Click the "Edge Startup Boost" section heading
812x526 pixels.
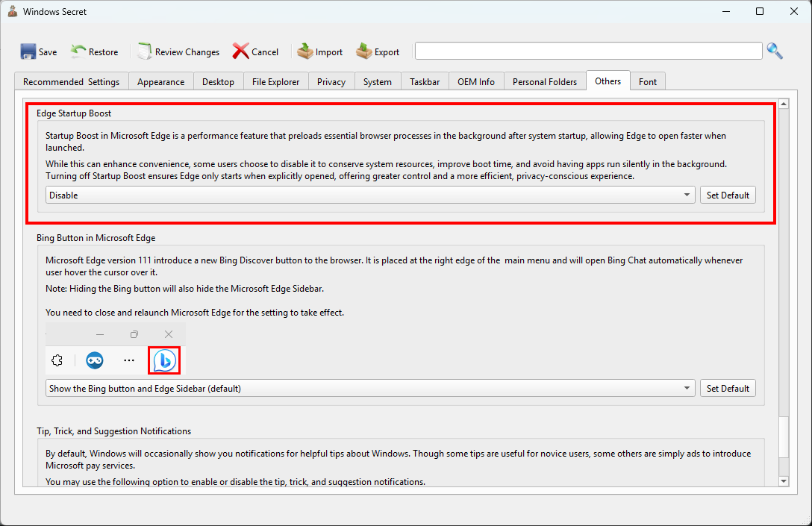coord(74,113)
